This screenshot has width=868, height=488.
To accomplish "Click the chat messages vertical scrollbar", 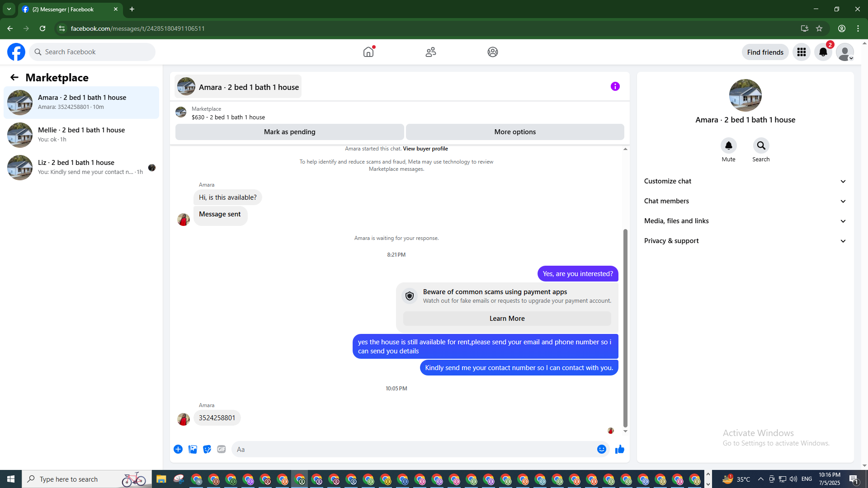I will 625,328.
